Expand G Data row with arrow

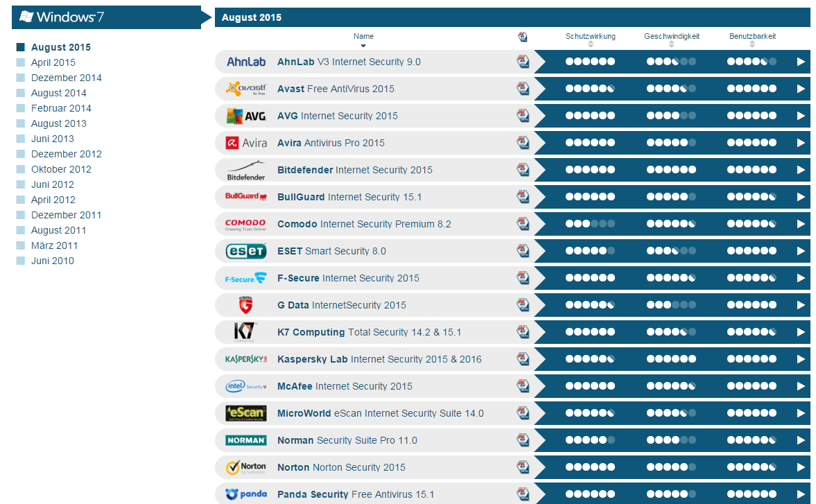coord(800,305)
